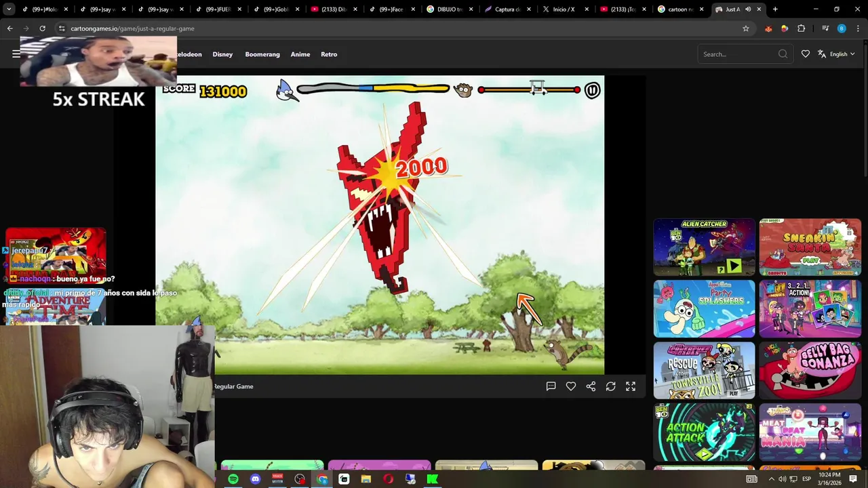Open a new browser tab
The width and height of the screenshot is (868, 488).
(775, 9)
